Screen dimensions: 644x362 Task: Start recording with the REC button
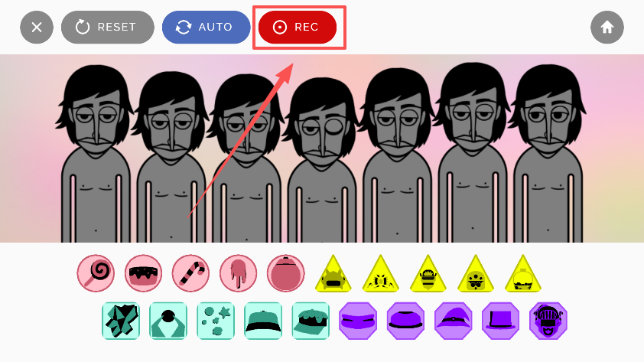(298, 27)
